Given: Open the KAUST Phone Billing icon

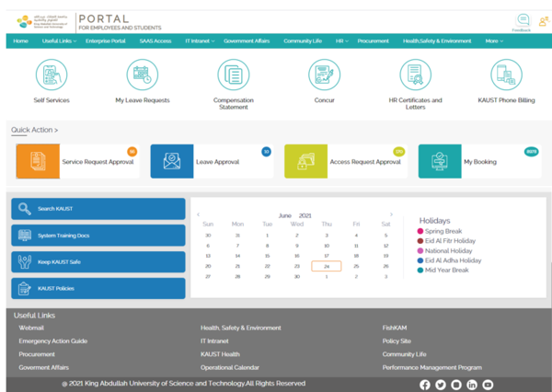Looking at the screenshot, I should (x=506, y=75).
